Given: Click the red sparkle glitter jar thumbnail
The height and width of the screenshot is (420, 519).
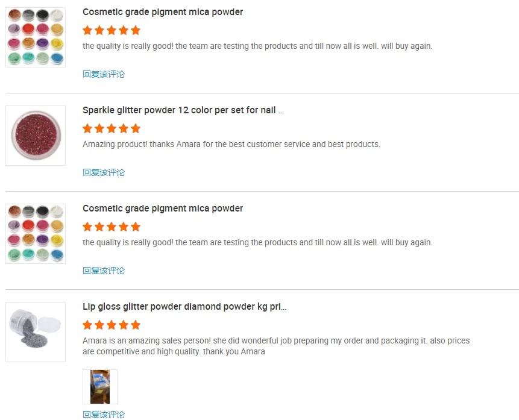Looking at the screenshot, I should tap(36, 136).
